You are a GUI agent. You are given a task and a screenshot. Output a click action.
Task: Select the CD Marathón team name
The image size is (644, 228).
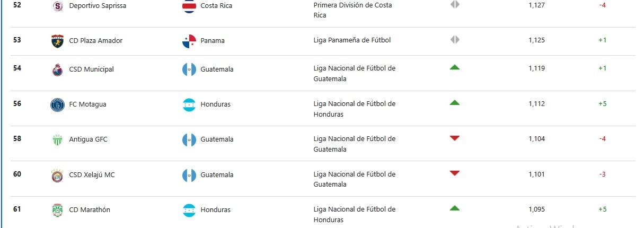click(90, 209)
